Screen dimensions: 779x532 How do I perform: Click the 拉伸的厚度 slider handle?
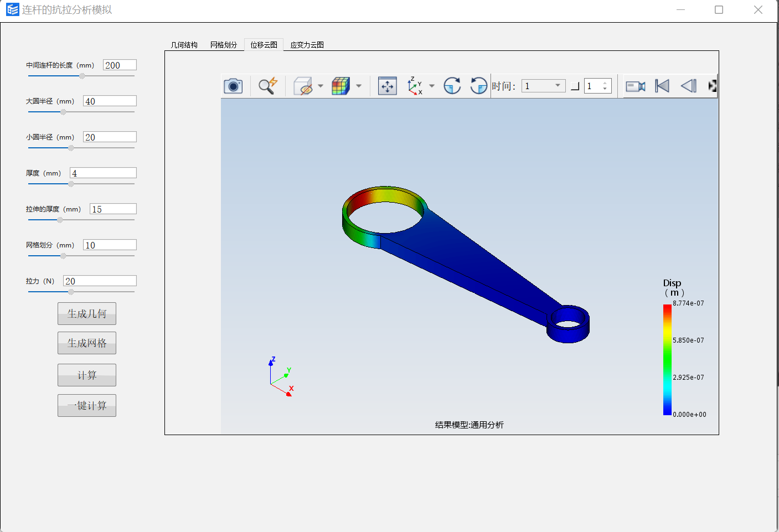(60, 220)
